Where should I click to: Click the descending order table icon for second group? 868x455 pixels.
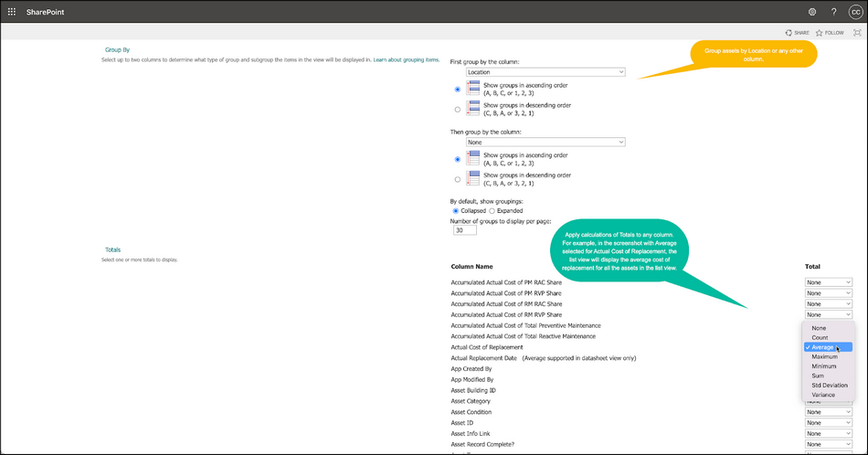[x=472, y=179]
